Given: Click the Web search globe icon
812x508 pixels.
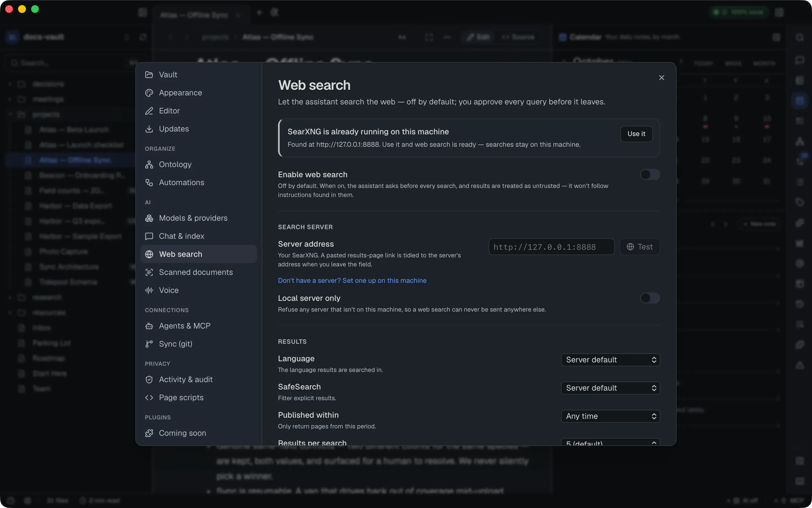Looking at the screenshot, I should point(149,254).
